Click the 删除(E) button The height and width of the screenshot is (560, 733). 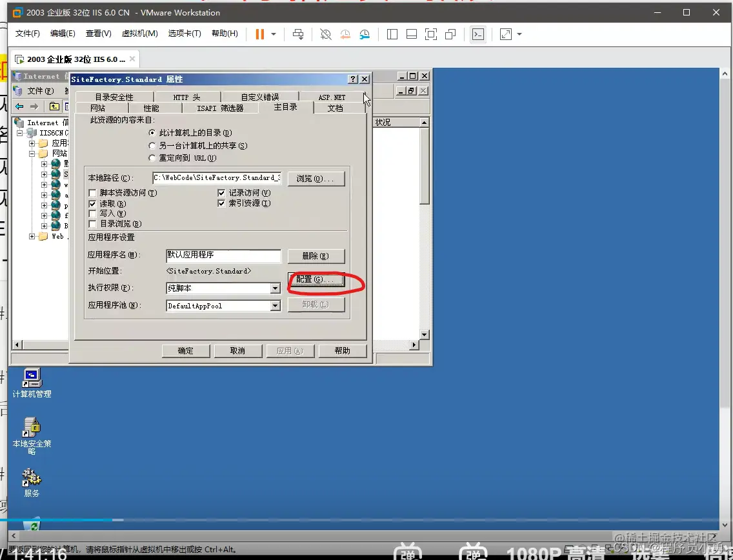pos(316,255)
